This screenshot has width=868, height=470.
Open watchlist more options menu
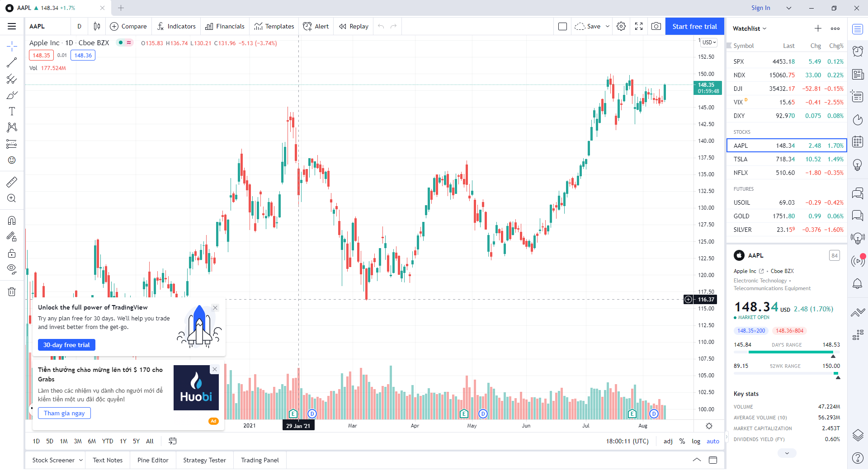point(835,28)
